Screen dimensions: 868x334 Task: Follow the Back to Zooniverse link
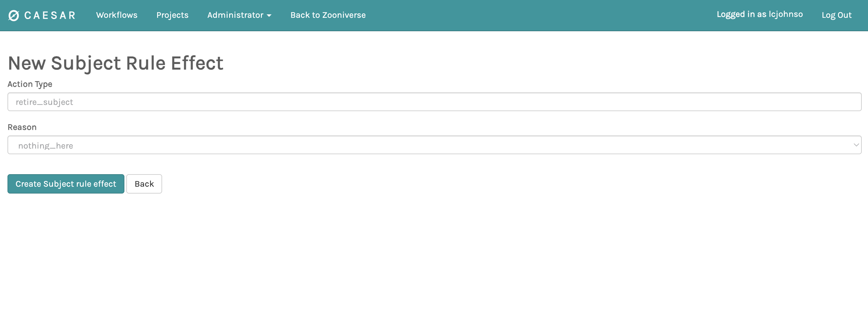[327, 15]
